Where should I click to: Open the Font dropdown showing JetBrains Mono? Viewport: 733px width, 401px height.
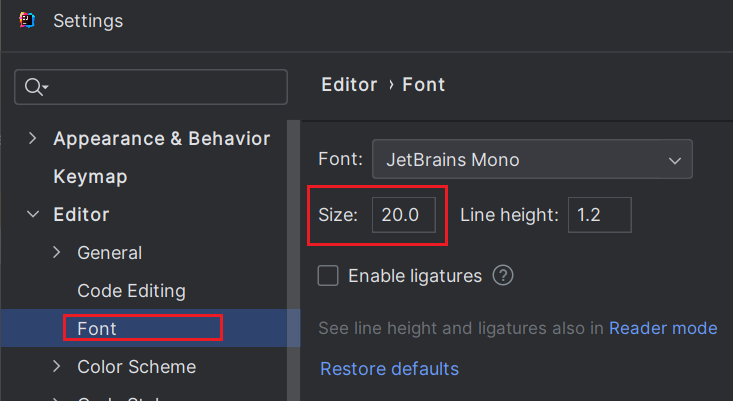pos(532,159)
